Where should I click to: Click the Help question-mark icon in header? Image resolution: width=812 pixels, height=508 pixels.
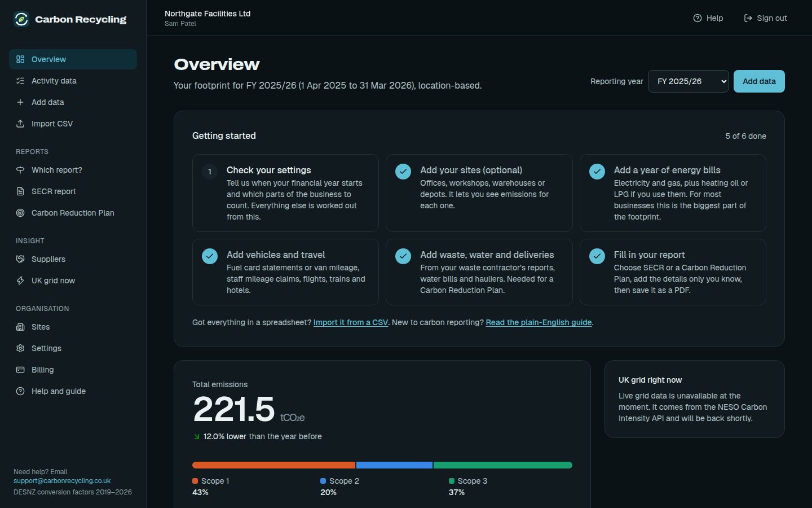click(x=698, y=18)
